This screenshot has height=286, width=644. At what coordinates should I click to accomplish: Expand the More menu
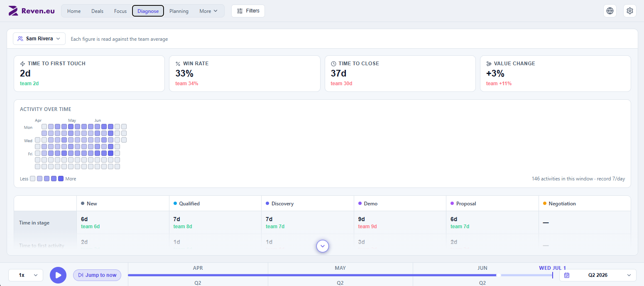click(208, 11)
